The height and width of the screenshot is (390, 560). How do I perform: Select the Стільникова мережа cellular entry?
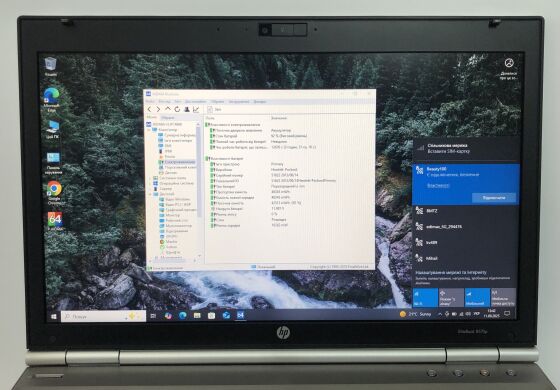tap(465, 148)
